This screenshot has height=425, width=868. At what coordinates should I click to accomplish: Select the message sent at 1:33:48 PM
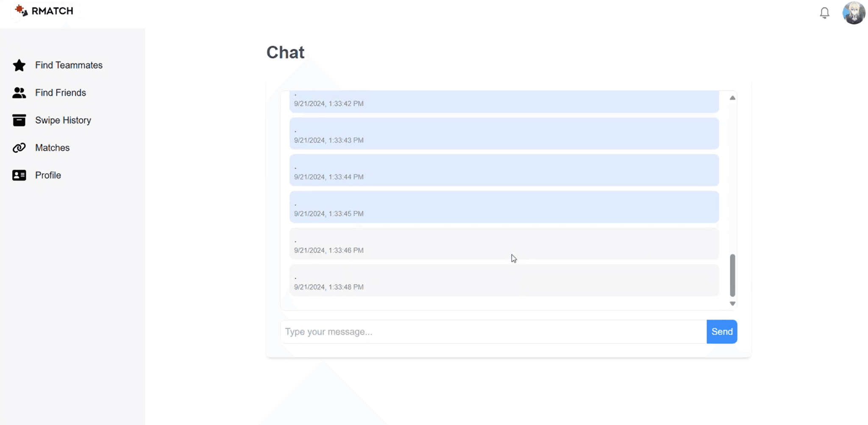click(504, 280)
